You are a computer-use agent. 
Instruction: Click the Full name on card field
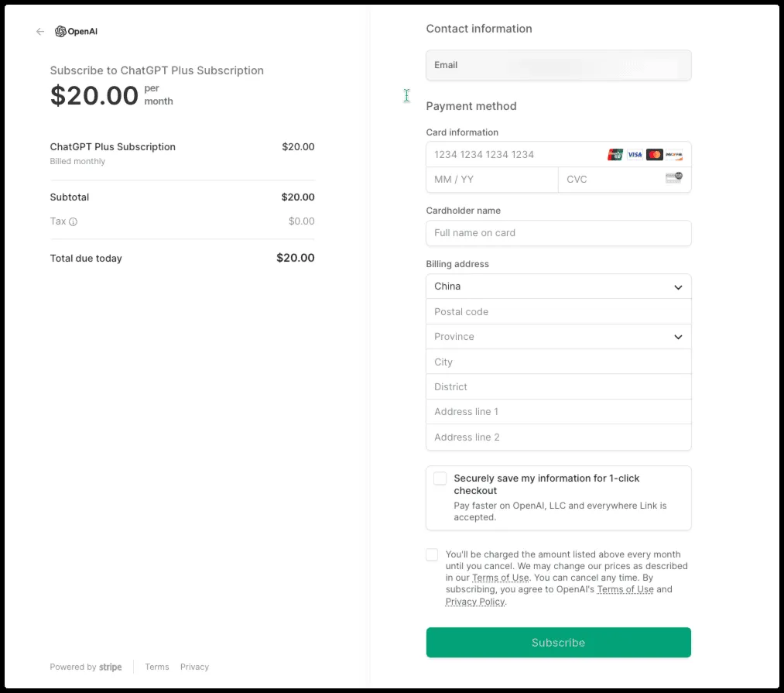click(558, 233)
